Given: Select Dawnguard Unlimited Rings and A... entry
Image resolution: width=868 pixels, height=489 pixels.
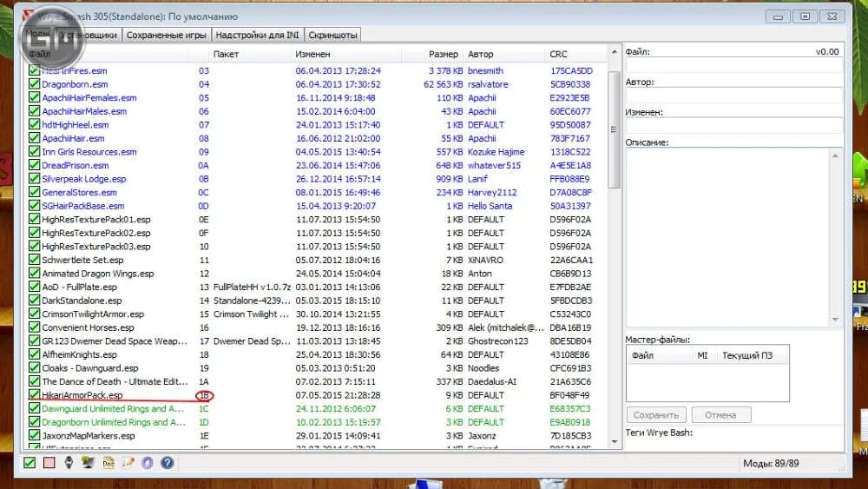Looking at the screenshot, I should 113,409.
